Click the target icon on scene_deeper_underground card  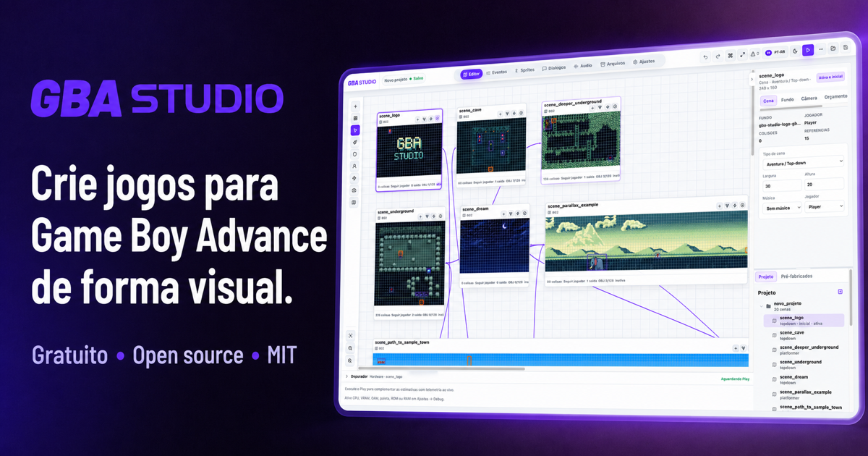615,106
